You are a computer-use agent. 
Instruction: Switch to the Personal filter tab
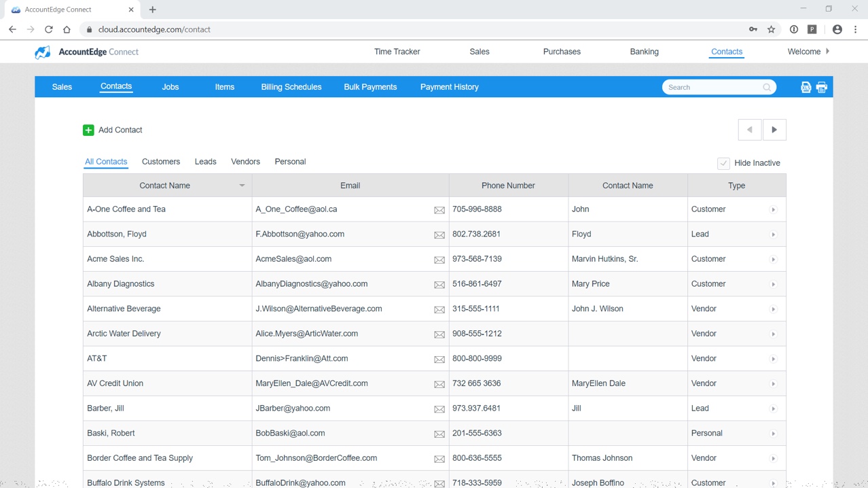click(290, 162)
